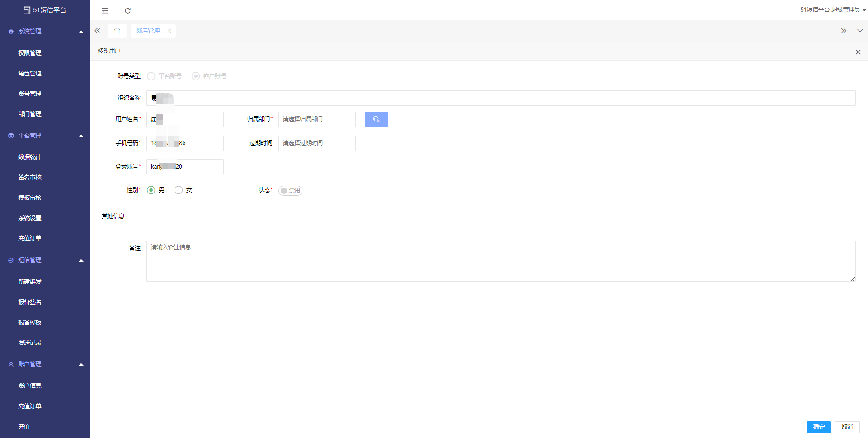868x438 pixels.
Task: Open 充值订单 under 账户管理
Action: click(x=30, y=406)
